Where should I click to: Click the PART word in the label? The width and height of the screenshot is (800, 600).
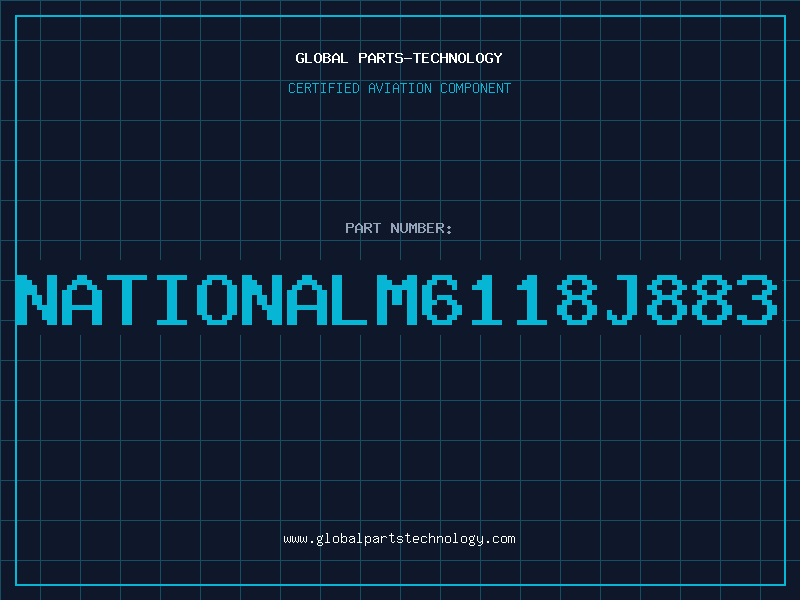pos(363,228)
